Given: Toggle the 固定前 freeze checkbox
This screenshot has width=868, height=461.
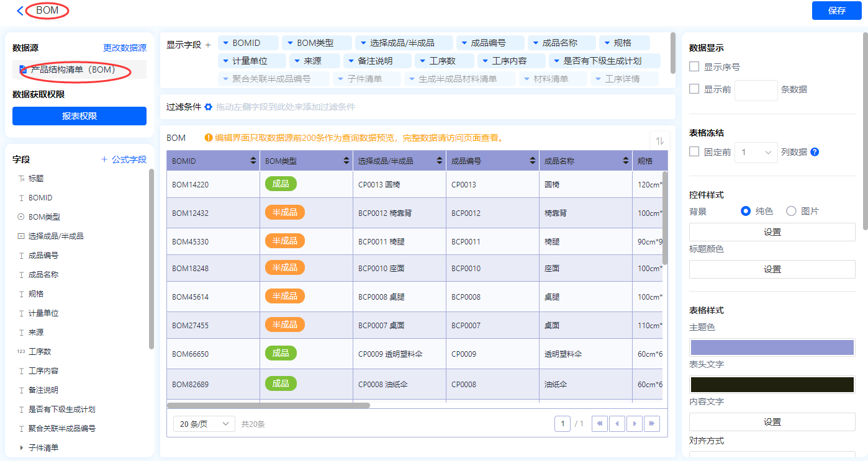Looking at the screenshot, I should click(x=695, y=151).
